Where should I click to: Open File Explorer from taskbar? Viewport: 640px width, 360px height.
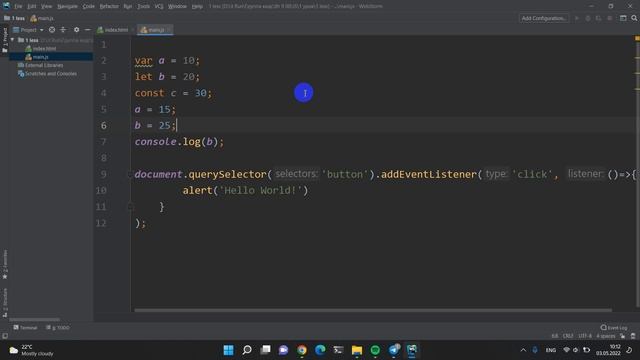pyautogui.click(x=357, y=350)
